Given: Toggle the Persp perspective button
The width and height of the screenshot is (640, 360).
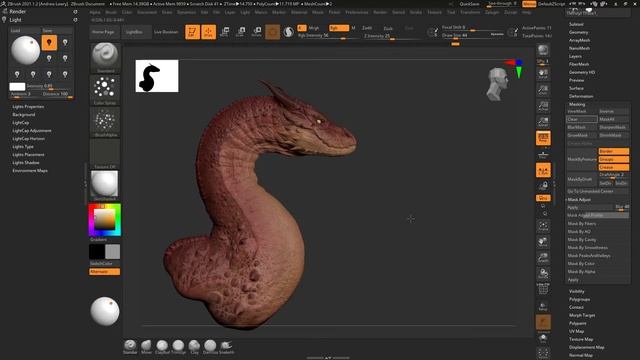Looking at the screenshot, I should click(x=543, y=138).
